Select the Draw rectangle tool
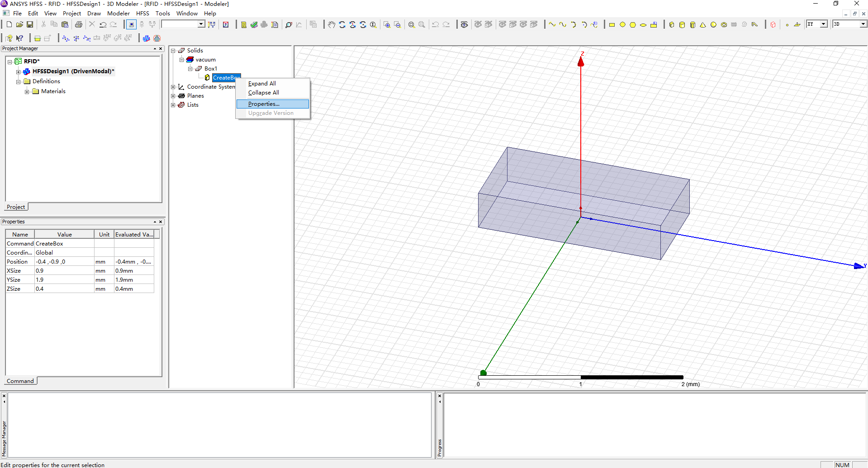 point(612,25)
